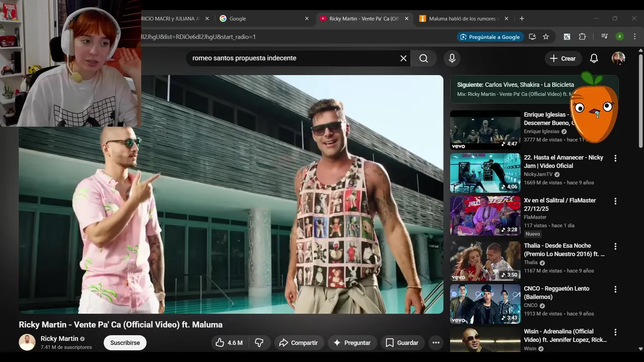644x362 pixels.
Task: Save video with Guardar button
Action: [402, 343]
